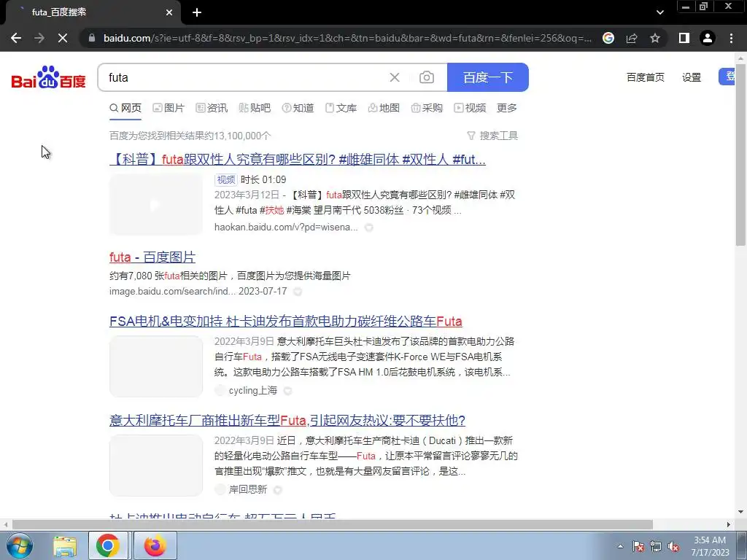Screen dimensions: 747x560
Task: Open Chrome three-dot menu
Action: coord(731,38)
